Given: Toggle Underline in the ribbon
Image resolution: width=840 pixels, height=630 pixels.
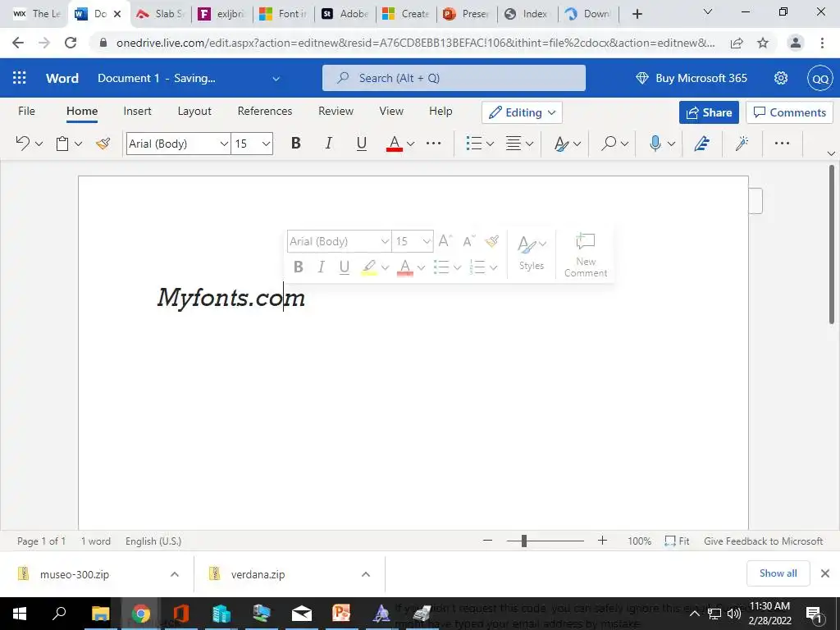Looking at the screenshot, I should click(362, 143).
